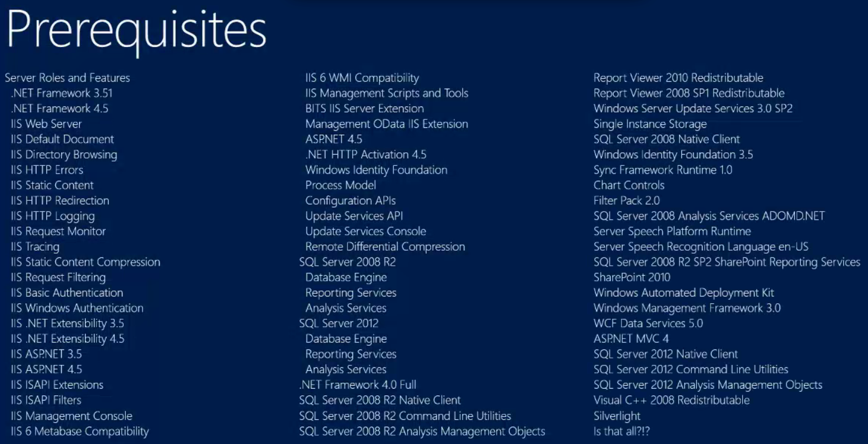Click 'SQL Server 2008 R2 Analysis Management Objects'
The image size is (868, 444).
click(x=422, y=432)
